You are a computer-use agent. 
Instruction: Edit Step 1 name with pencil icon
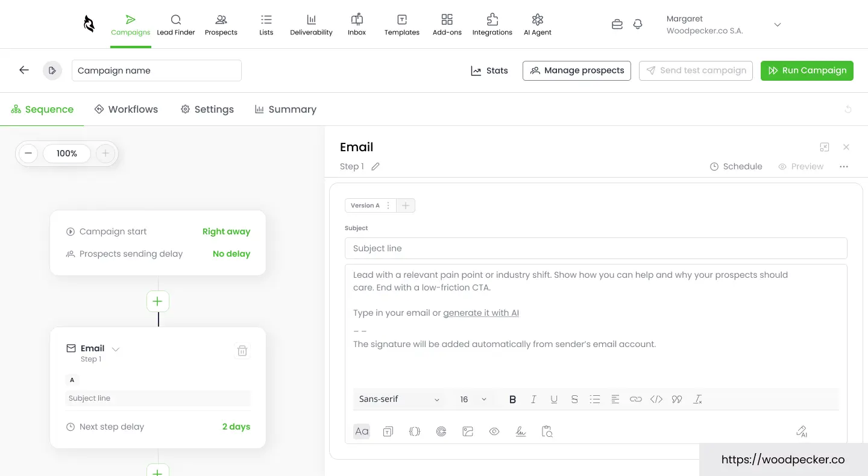click(x=376, y=166)
